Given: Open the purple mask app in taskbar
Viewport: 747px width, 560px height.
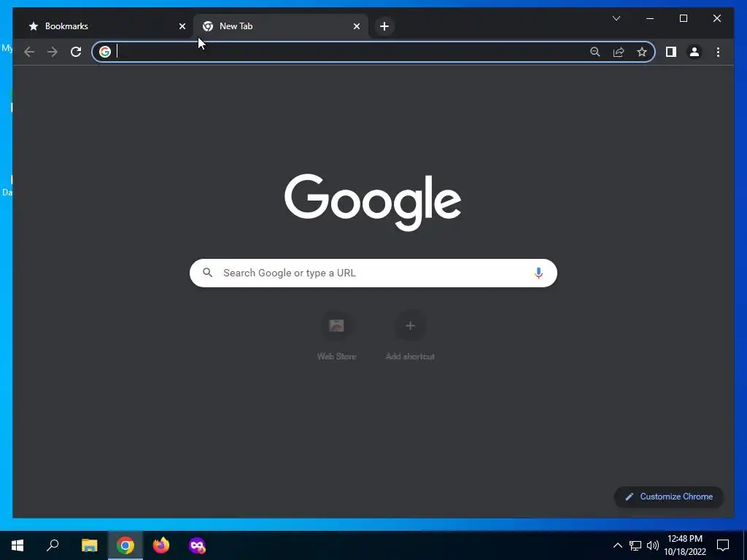Looking at the screenshot, I should point(197,545).
